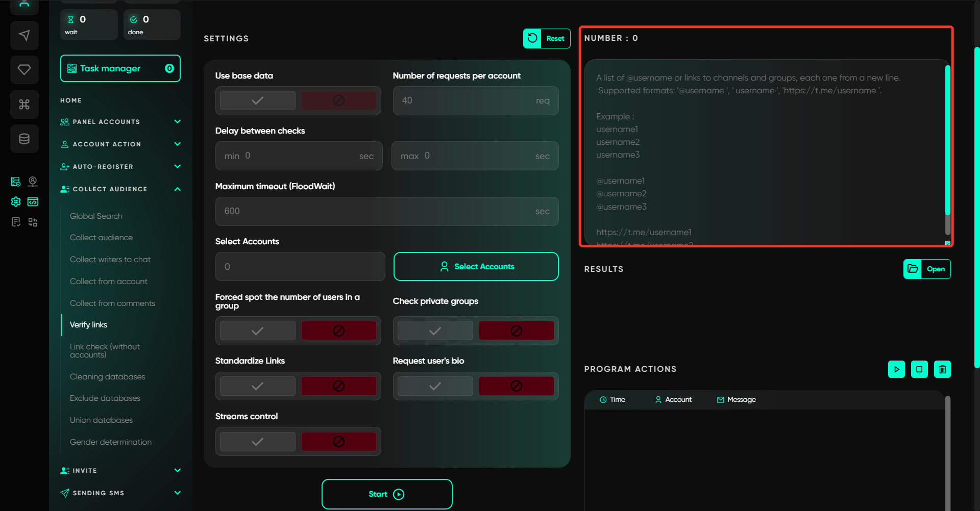The width and height of the screenshot is (980, 511).
Task: Click the username list scrollbar
Action: (x=947, y=148)
